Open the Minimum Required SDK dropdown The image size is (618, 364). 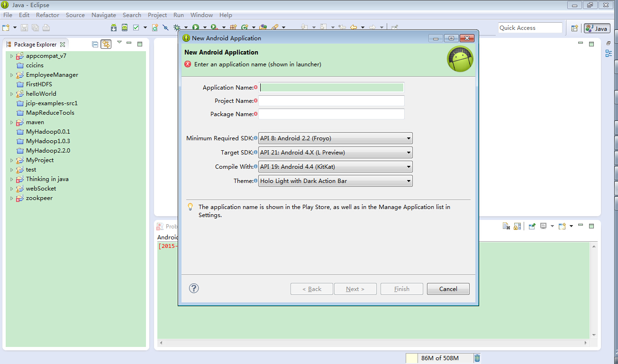coord(336,138)
